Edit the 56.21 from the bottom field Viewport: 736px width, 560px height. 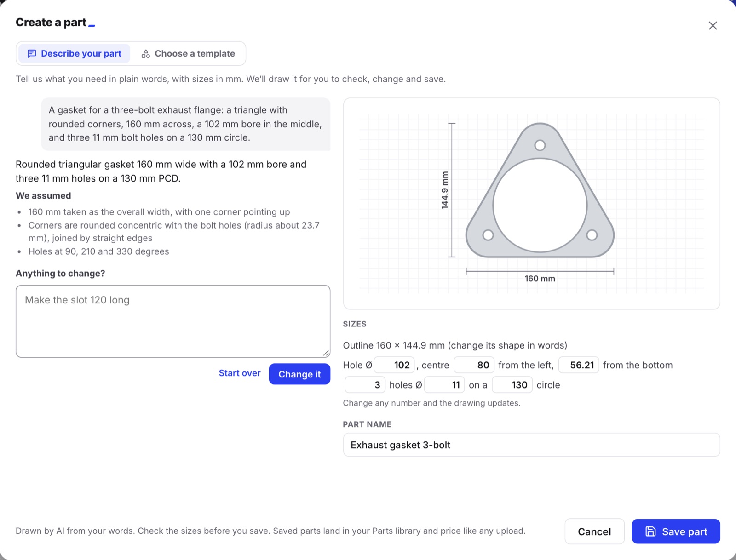click(x=579, y=365)
